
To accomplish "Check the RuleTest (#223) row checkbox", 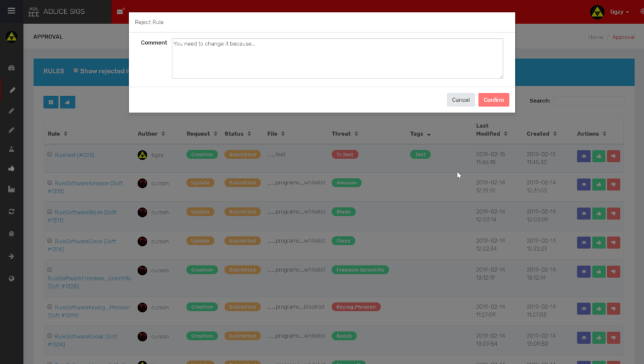I will (x=50, y=154).
